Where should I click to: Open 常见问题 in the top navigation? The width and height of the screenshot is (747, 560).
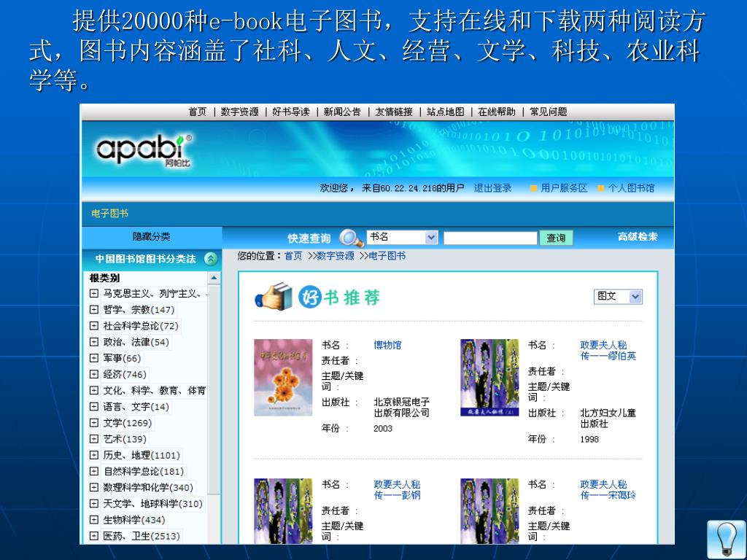tap(549, 112)
